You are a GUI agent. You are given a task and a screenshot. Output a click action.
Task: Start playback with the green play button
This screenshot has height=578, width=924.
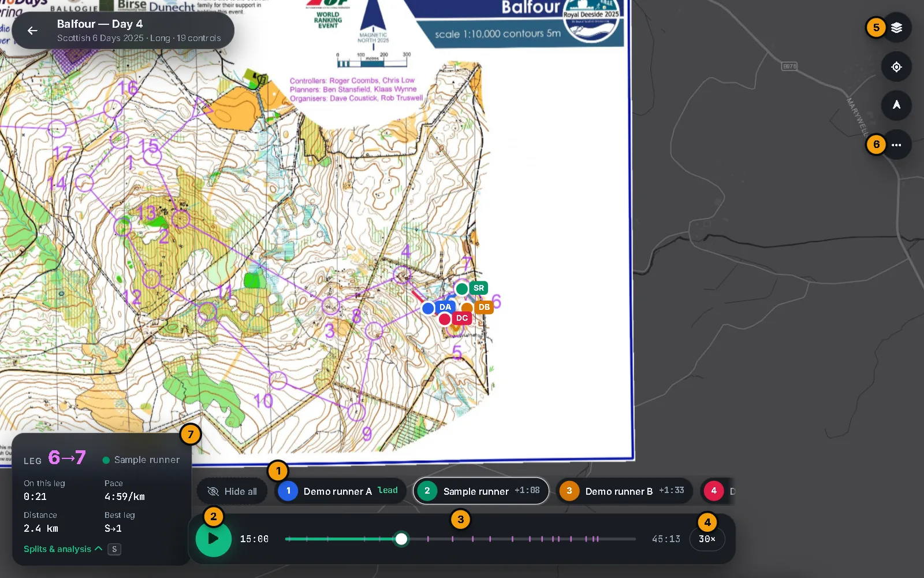(214, 539)
